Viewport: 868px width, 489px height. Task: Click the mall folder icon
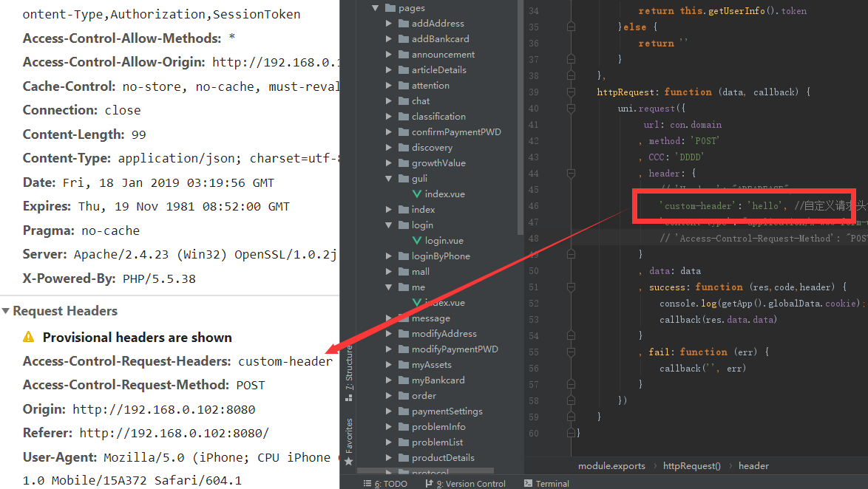pos(403,272)
